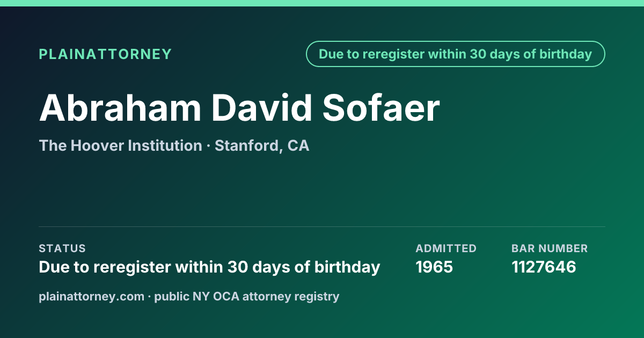The width and height of the screenshot is (644, 338).
Task: Click the STATUS label
Action: [62, 248]
